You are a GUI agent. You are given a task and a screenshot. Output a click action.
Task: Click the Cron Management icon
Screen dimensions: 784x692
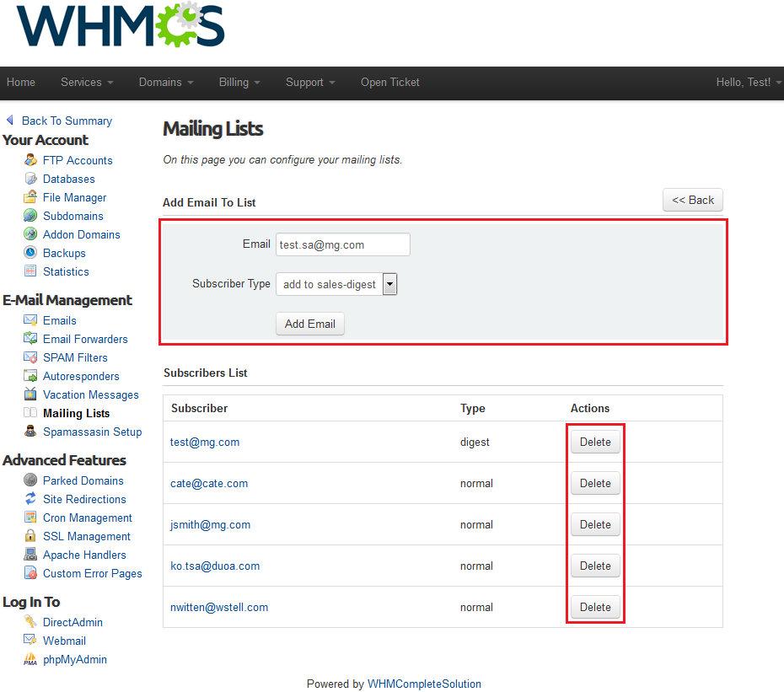point(30,518)
